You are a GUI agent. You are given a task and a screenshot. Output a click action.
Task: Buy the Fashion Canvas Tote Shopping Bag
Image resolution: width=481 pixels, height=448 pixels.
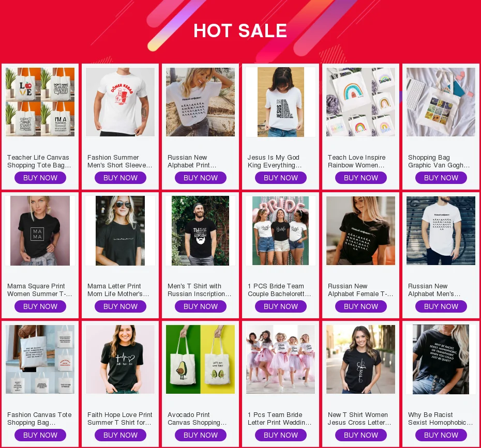point(40,435)
